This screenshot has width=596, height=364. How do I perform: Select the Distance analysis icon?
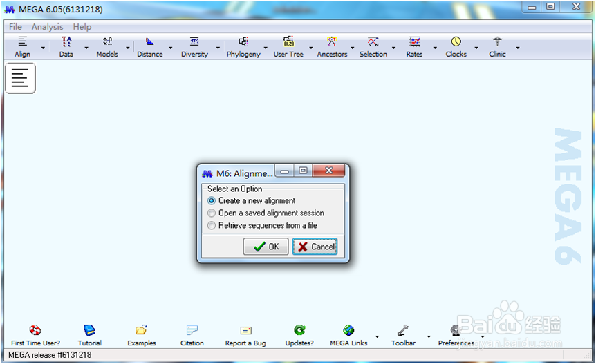(x=150, y=41)
